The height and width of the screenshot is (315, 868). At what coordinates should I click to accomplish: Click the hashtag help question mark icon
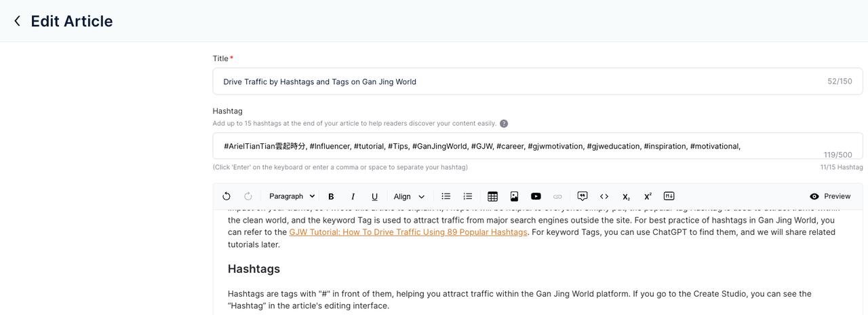pyautogui.click(x=504, y=124)
